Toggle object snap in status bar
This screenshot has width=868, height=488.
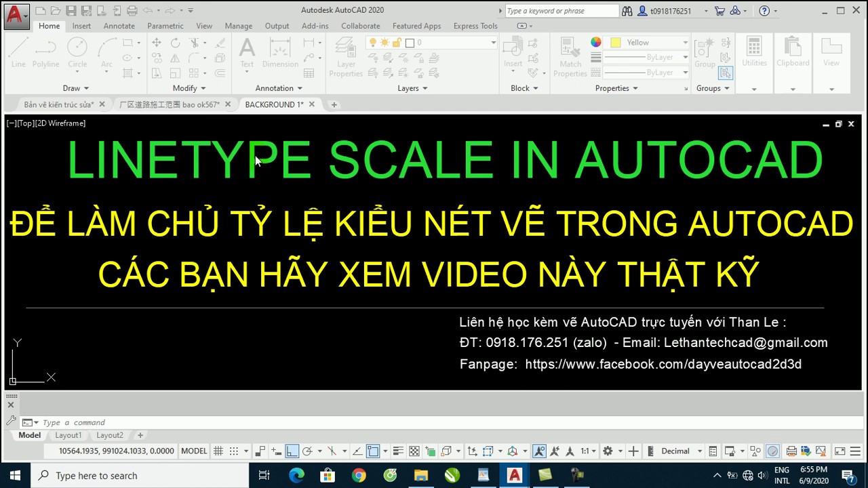coord(373,451)
